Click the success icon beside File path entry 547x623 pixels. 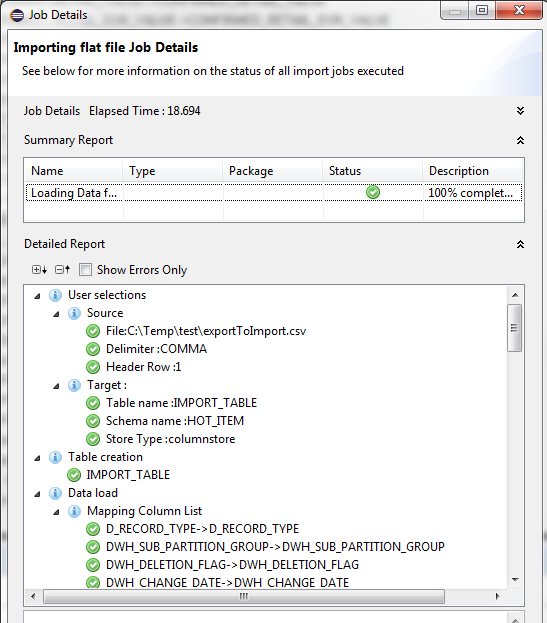coord(93,331)
